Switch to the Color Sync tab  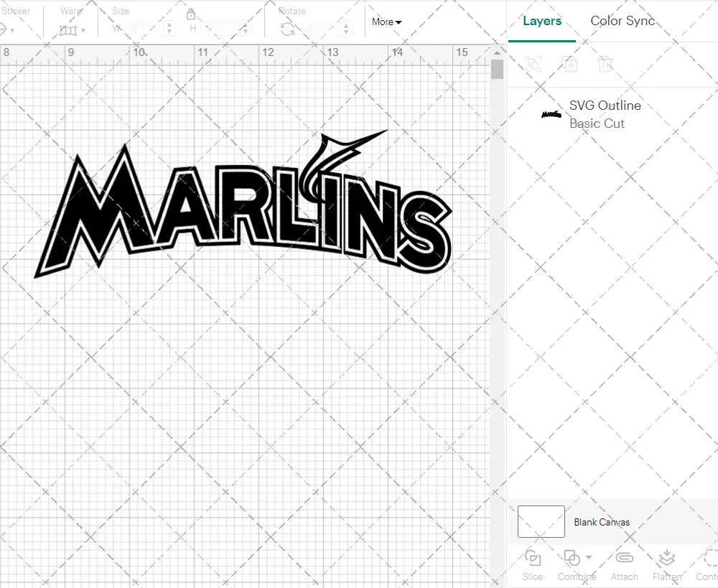(623, 21)
